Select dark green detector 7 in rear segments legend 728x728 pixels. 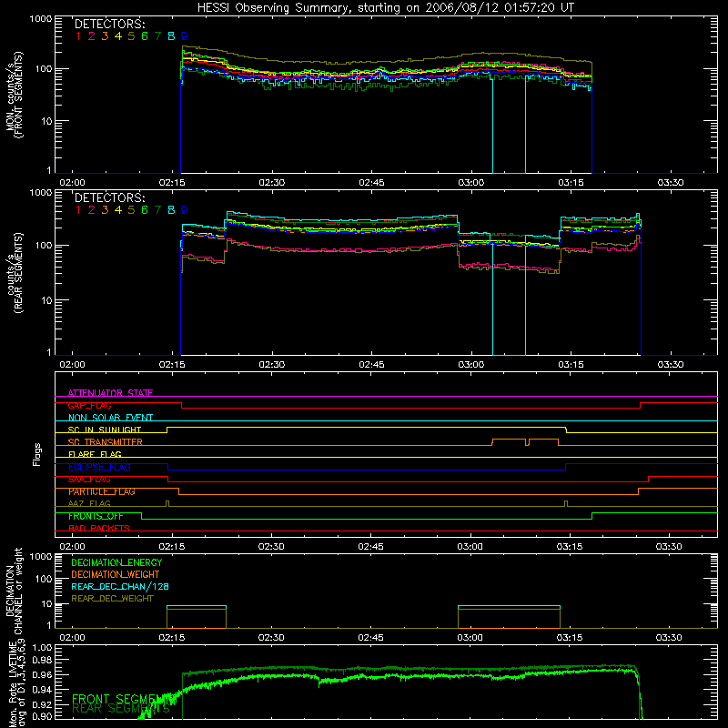pyautogui.click(x=157, y=210)
